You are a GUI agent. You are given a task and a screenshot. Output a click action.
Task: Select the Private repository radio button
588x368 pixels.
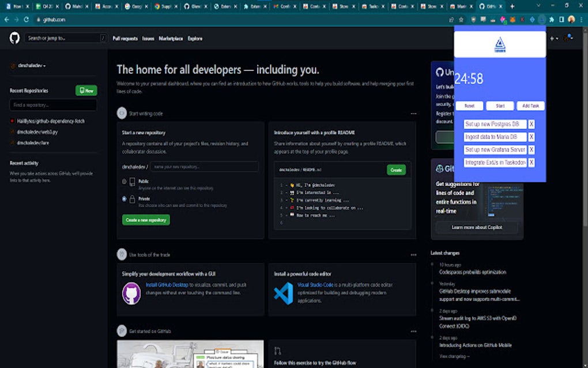click(x=123, y=199)
